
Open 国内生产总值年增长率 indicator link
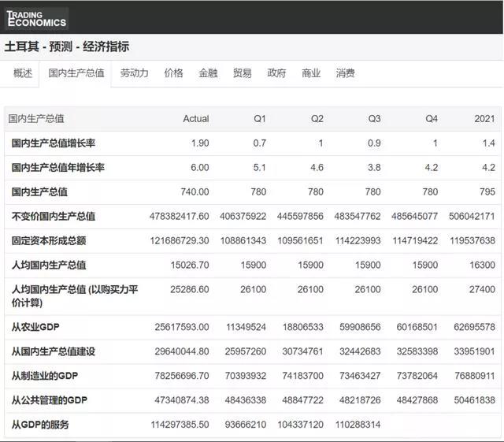[x=58, y=167]
